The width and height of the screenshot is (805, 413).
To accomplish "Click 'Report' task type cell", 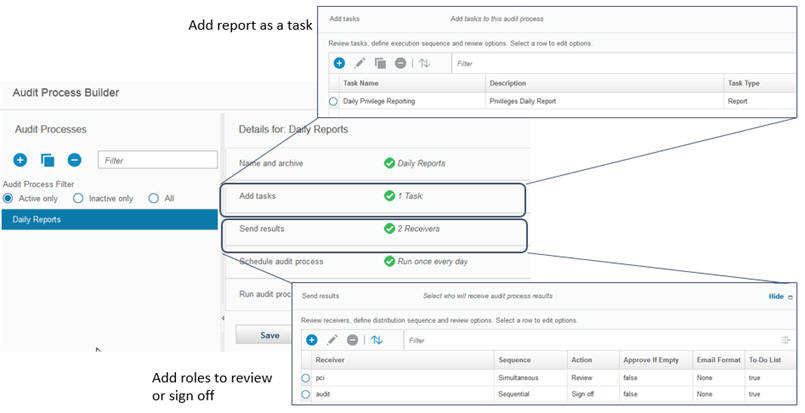I will (737, 101).
